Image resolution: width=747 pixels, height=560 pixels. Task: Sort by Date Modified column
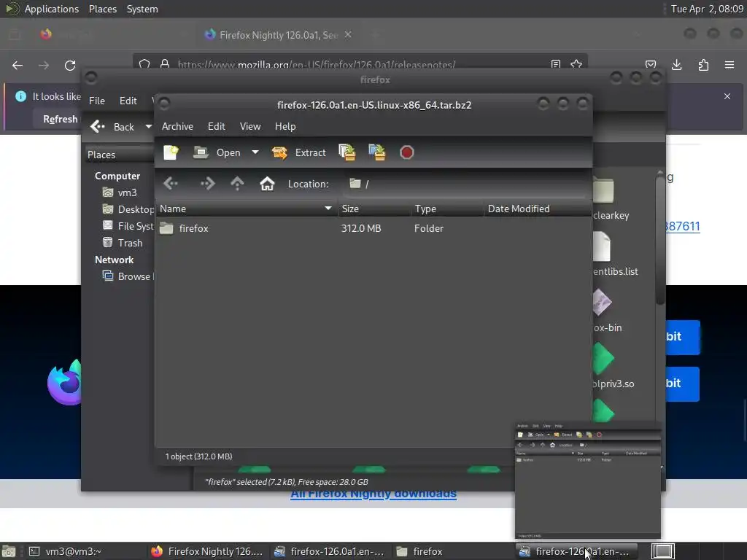(538, 209)
